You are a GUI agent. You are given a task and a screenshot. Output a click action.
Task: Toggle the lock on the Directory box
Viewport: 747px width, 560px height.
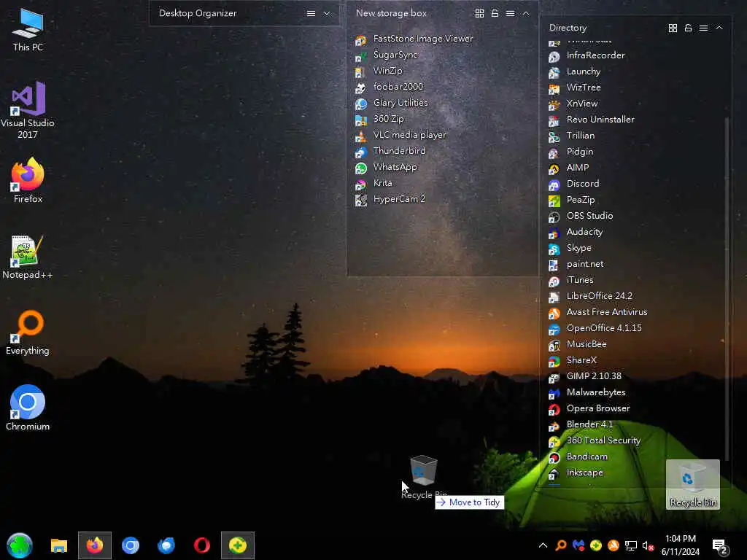pyautogui.click(x=688, y=28)
